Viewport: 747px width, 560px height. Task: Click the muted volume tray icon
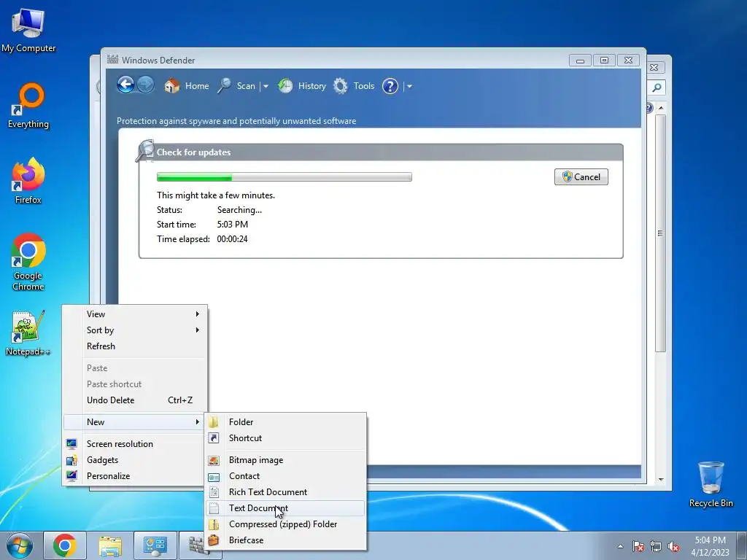point(673,546)
